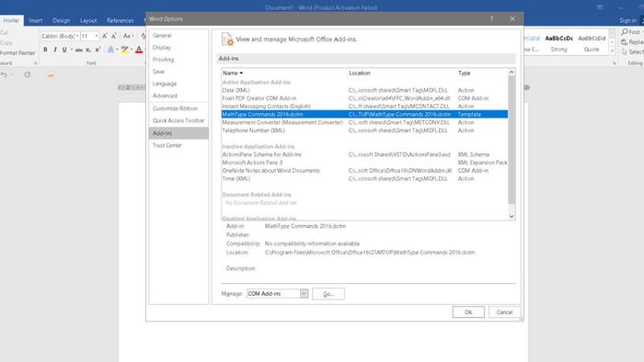Click Word Options help question mark
Screen dimensions: 644x362
pyautogui.click(x=491, y=19)
